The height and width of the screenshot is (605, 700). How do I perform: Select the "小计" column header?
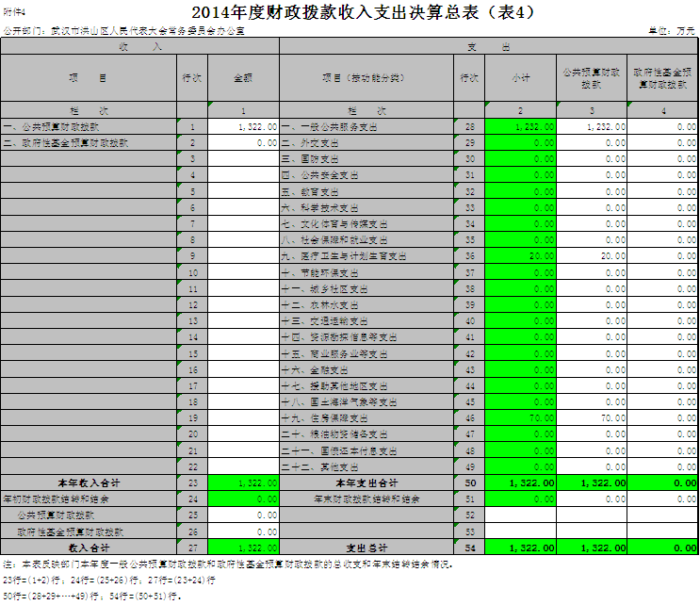tap(521, 78)
